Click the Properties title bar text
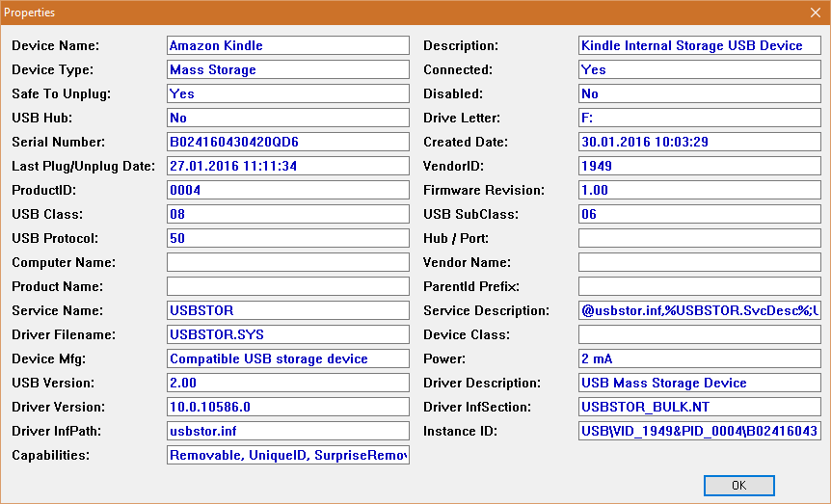Screen dimensions: 831x504 coord(29,13)
